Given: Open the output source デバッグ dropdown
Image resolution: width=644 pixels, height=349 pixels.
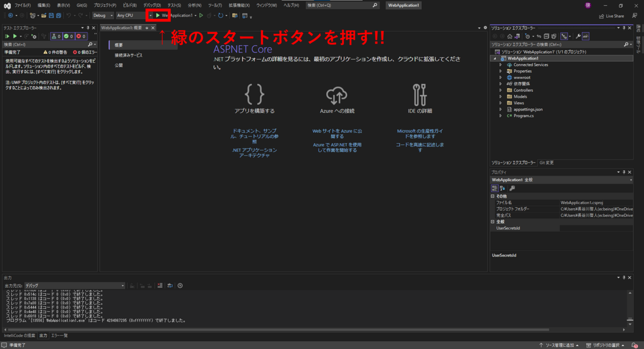Looking at the screenshot, I should pyautogui.click(x=75, y=286).
